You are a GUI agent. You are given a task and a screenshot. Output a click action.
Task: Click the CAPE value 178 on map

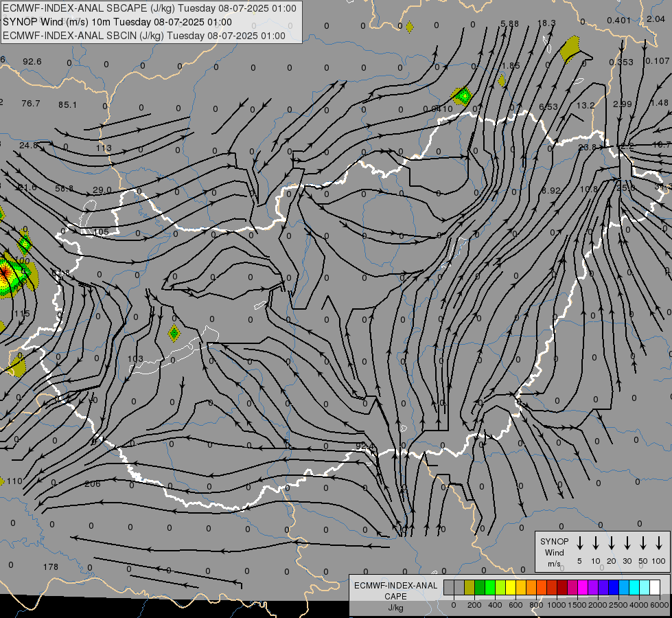pyautogui.click(x=51, y=567)
